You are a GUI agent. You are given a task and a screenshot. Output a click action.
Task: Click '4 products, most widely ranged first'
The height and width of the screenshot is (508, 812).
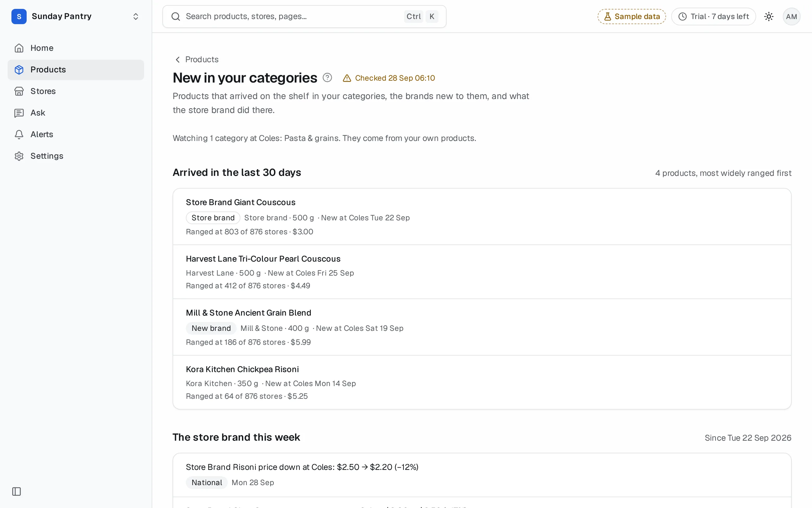pyautogui.click(x=723, y=173)
